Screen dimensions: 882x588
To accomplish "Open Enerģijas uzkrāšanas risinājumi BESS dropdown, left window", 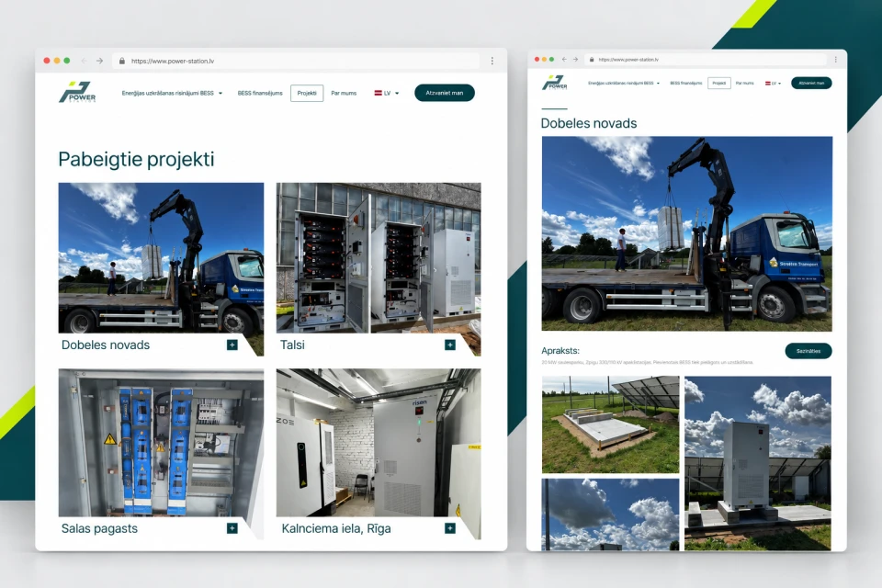I will (x=172, y=93).
